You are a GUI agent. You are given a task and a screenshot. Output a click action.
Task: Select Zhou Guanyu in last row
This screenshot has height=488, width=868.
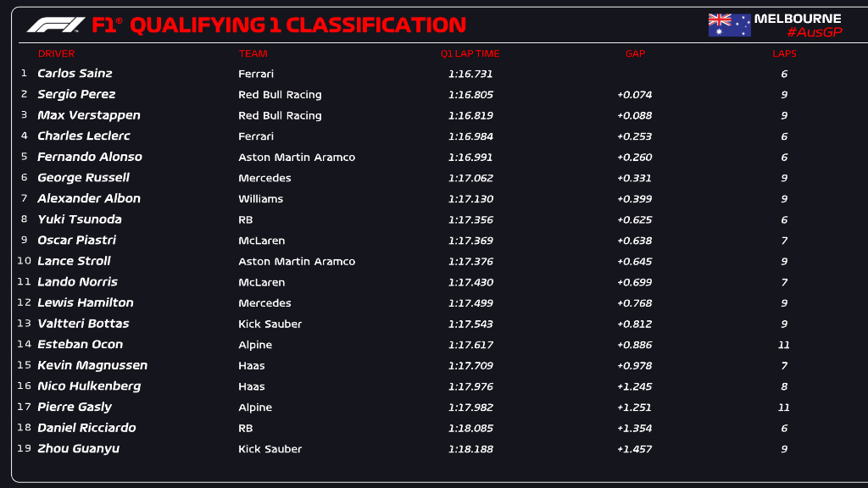pyautogui.click(x=78, y=449)
